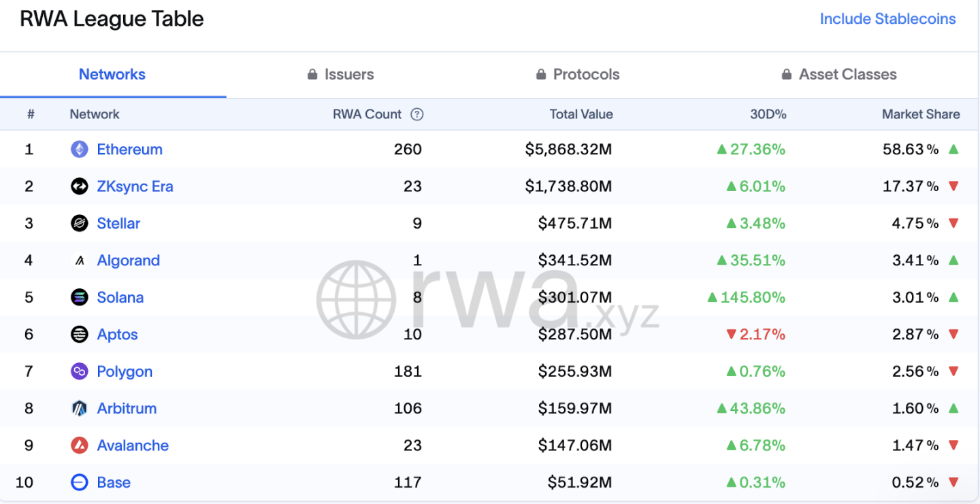
Task: Click the lock icon beside Asset Classes
Action: pyautogui.click(x=787, y=74)
